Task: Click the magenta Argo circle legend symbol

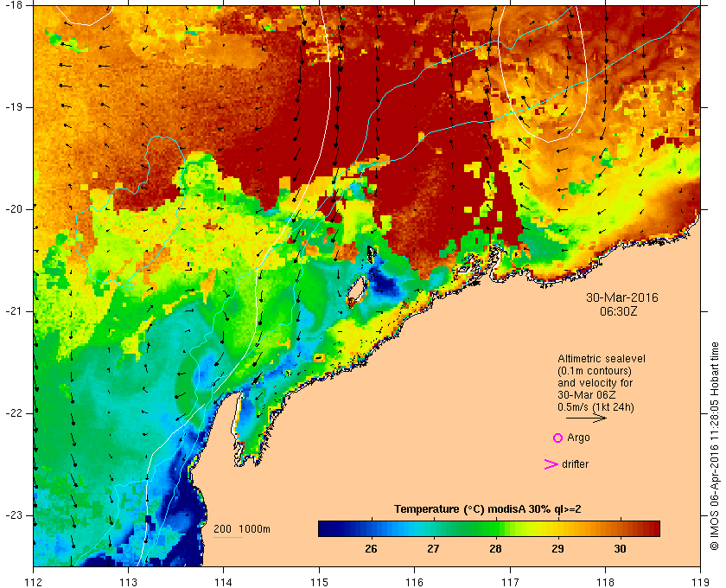Action: coord(557,438)
